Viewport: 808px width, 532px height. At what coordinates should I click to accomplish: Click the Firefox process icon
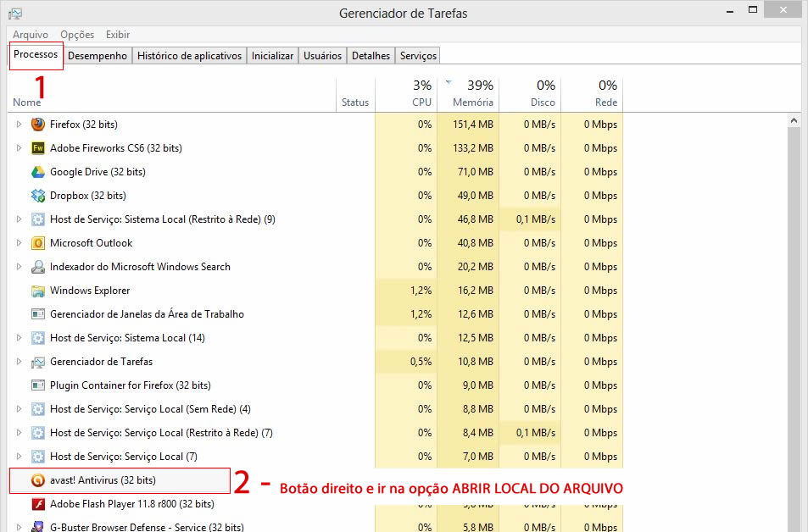[37, 125]
